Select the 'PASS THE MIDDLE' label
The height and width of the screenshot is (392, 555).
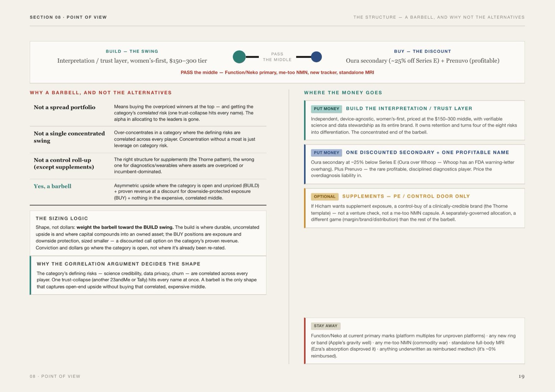pyautogui.click(x=277, y=57)
